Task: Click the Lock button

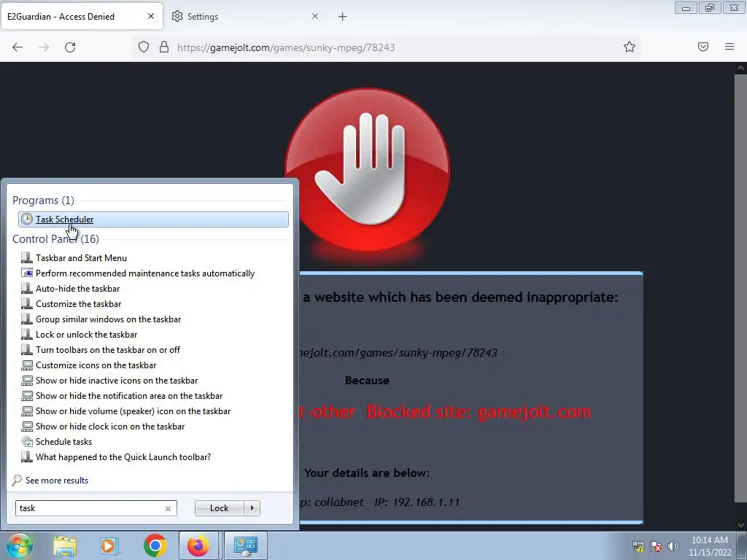Action: pos(219,508)
